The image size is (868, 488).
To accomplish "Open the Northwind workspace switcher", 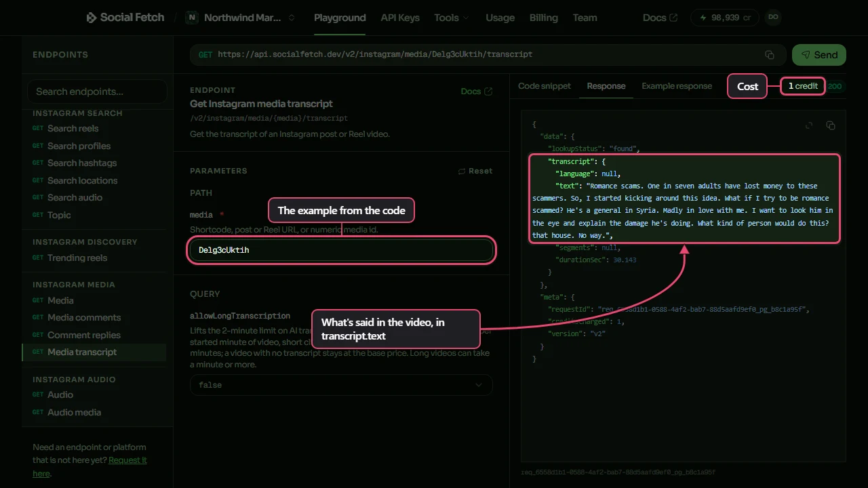I will [x=241, y=18].
